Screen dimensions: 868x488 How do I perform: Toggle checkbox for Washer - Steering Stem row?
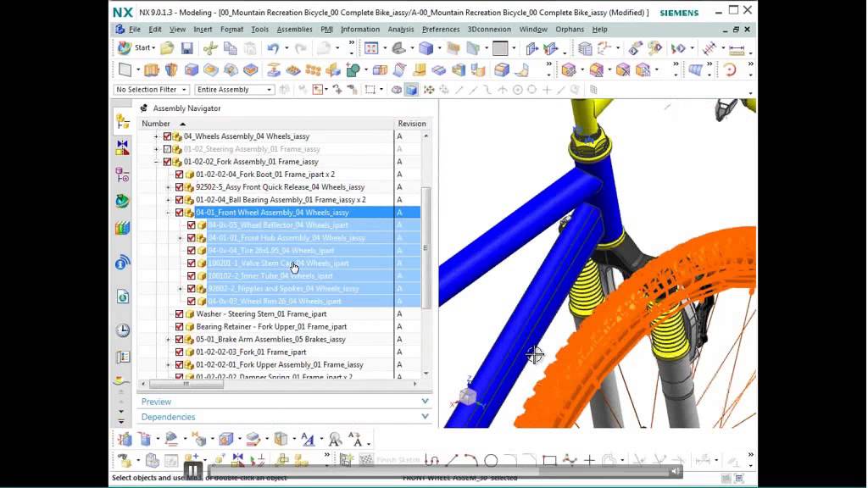coord(180,313)
